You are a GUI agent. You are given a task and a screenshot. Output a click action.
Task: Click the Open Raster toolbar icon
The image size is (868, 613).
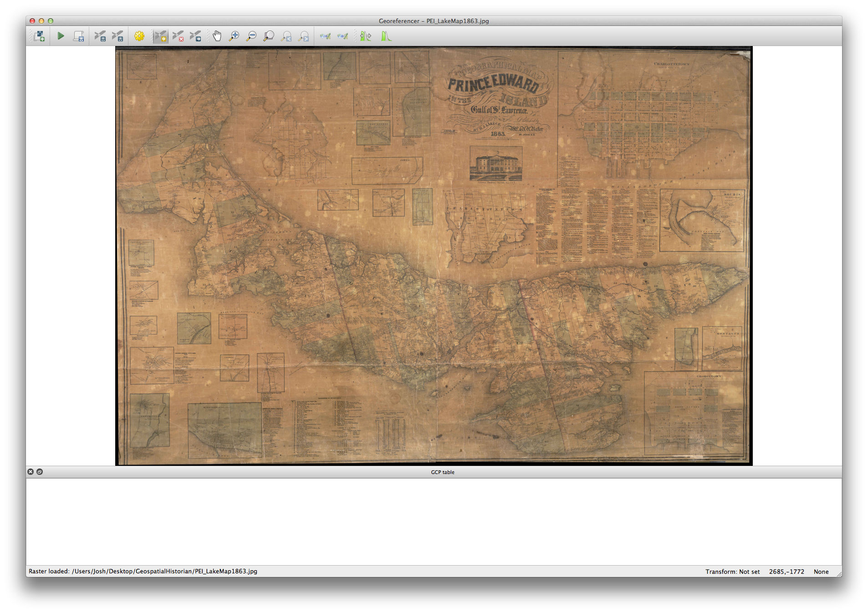tap(39, 36)
